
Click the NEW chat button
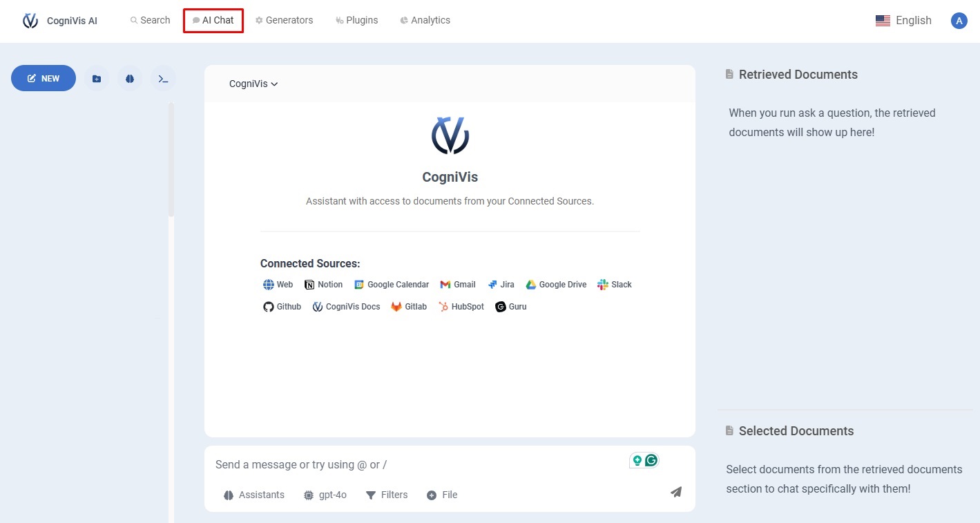[44, 79]
